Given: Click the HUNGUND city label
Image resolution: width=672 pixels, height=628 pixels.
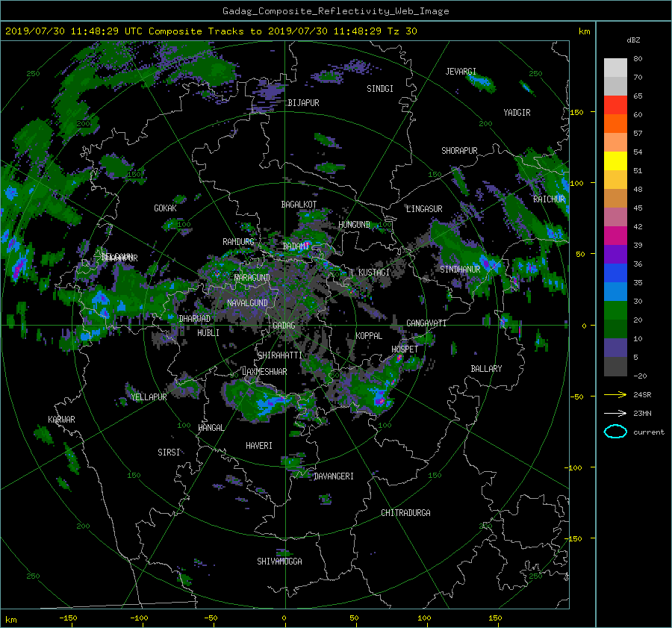Looking at the screenshot, I should point(354,225).
